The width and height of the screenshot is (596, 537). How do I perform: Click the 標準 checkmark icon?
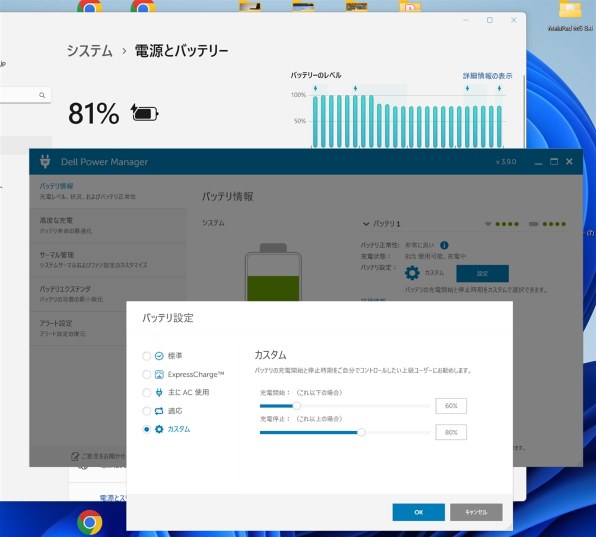click(159, 356)
